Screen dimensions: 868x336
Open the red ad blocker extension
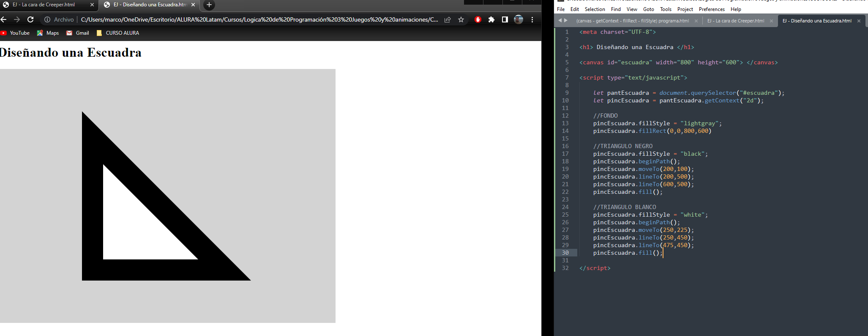(x=478, y=19)
